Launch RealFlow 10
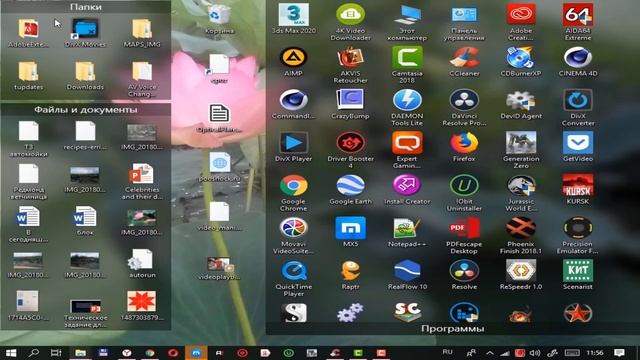Viewport: 640px width, 360px height. [407, 271]
